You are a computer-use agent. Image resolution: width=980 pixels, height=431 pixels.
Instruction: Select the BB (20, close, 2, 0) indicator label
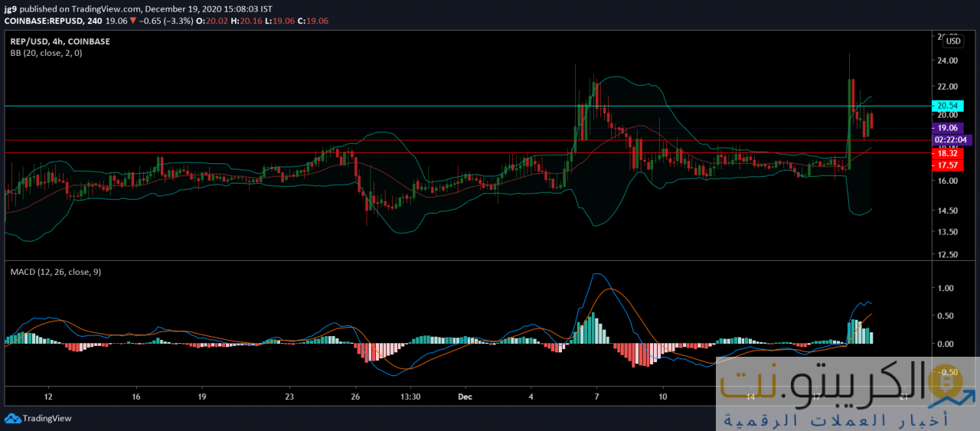(x=46, y=53)
